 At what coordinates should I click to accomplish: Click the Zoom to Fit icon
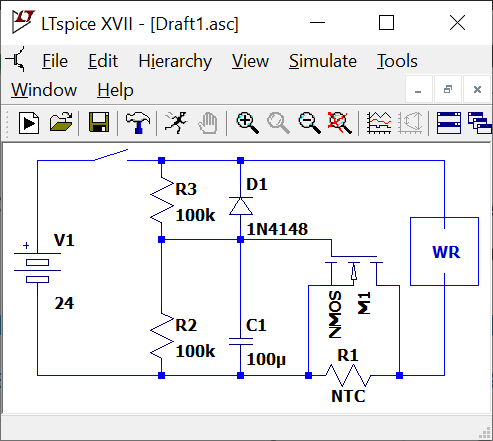point(339,123)
